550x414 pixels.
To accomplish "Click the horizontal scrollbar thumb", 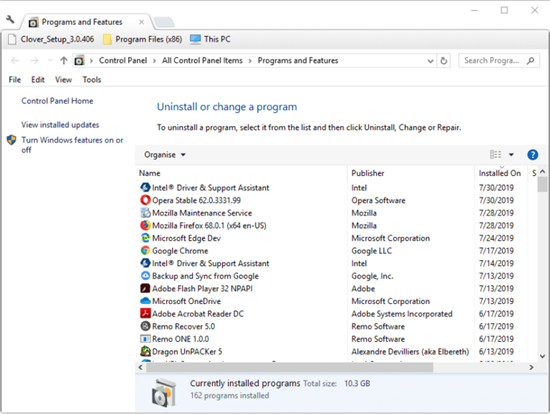I will [289, 367].
